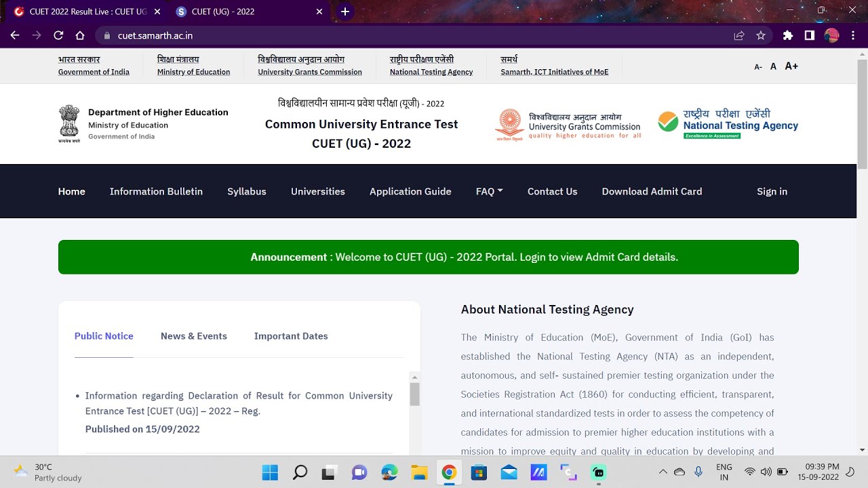This screenshot has width=868, height=488.
Task: Go to Home in the navigation bar
Action: 72,191
